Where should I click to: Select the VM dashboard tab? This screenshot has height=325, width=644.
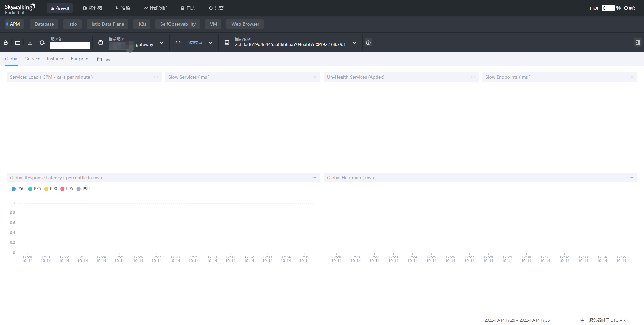[213, 24]
